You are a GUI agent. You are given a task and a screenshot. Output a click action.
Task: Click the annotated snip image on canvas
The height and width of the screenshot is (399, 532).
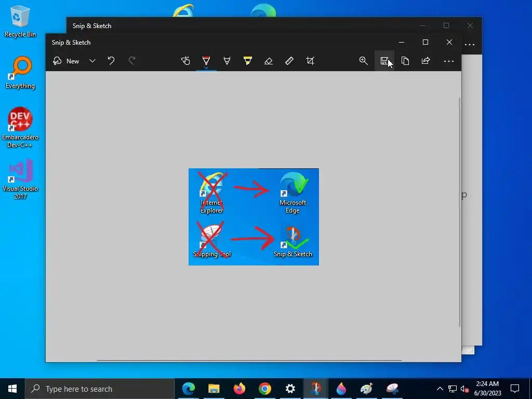[254, 217]
